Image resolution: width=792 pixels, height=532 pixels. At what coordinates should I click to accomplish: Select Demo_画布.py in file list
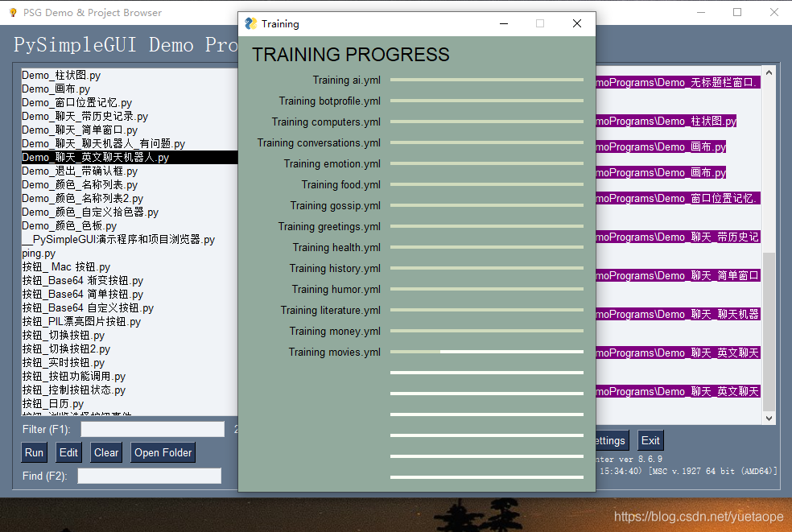[130, 89]
